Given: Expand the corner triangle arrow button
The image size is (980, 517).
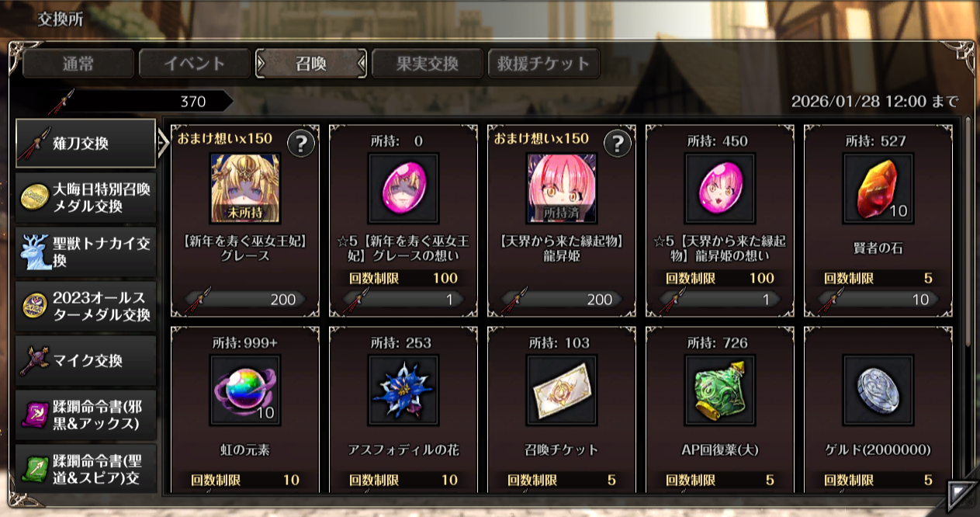Looking at the screenshot, I should [x=961, y=494].
